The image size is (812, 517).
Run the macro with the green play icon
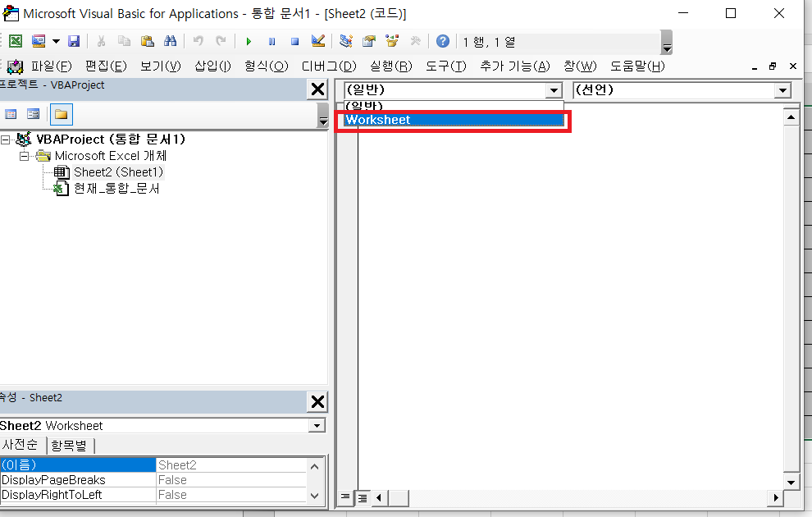click(249, 42)
